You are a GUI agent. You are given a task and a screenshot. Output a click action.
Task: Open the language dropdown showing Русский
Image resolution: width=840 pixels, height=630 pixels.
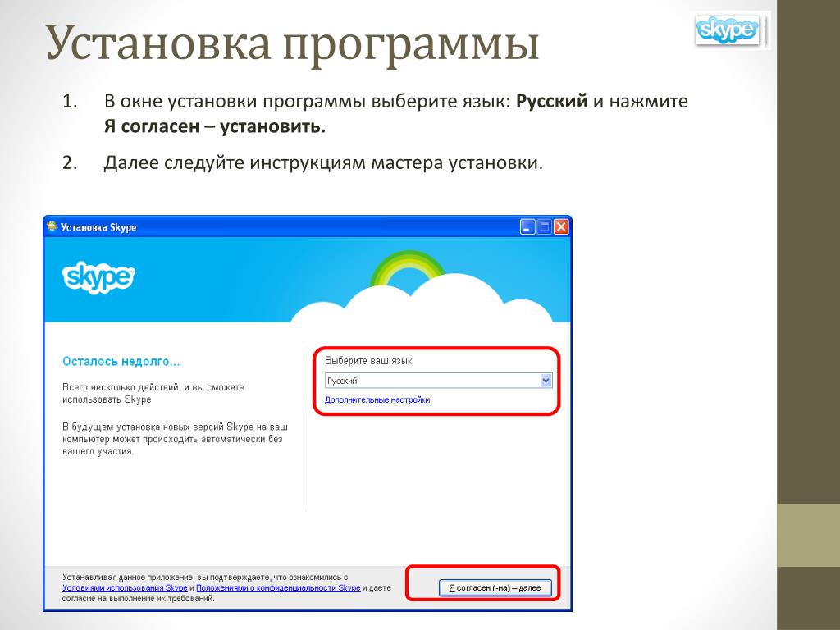[x=438, y=381]
